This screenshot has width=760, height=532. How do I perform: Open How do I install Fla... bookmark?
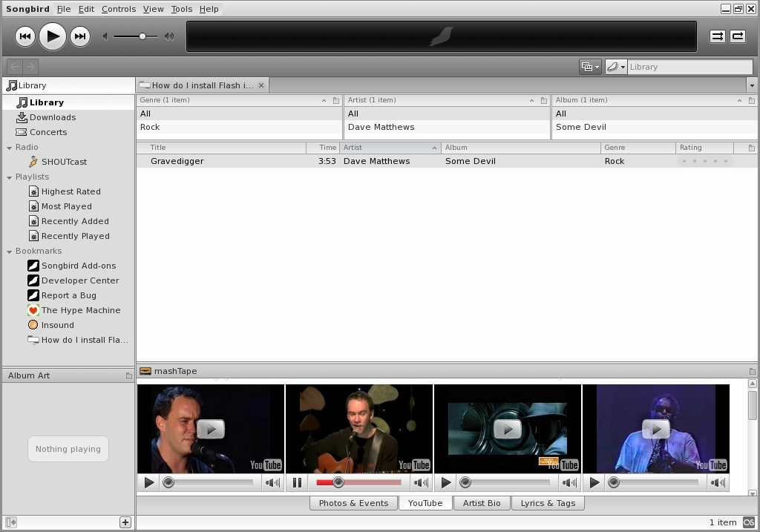coord(69,340)
